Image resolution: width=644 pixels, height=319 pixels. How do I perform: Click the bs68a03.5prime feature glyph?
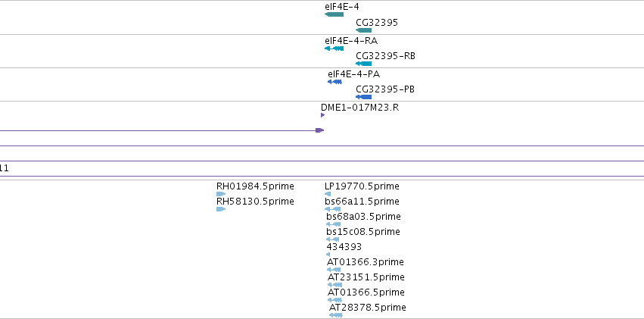334,224
